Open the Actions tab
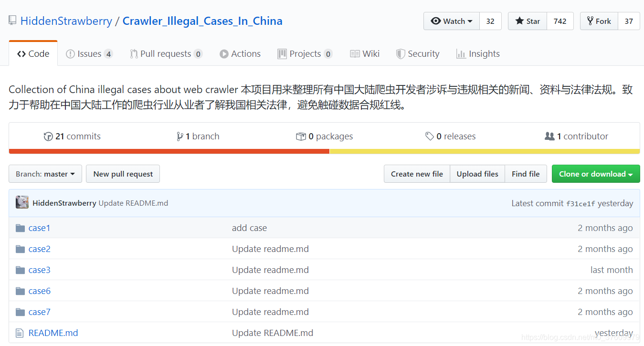Screen dimensions: 644x346 point(240,54)
